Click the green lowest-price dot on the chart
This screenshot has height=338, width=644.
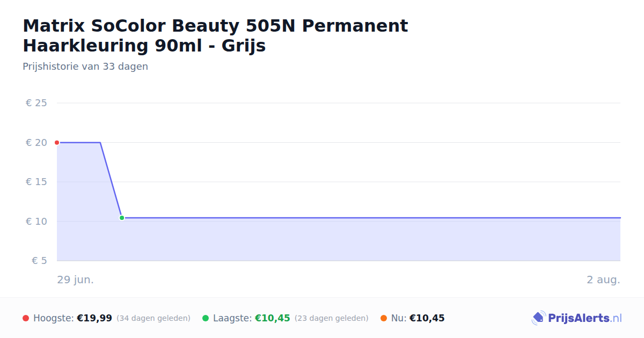point(122,218)
